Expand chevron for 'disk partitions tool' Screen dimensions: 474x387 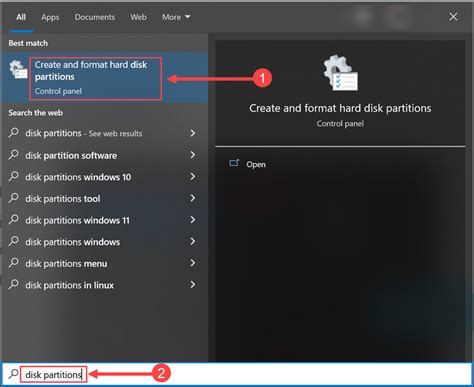point(193,198)
